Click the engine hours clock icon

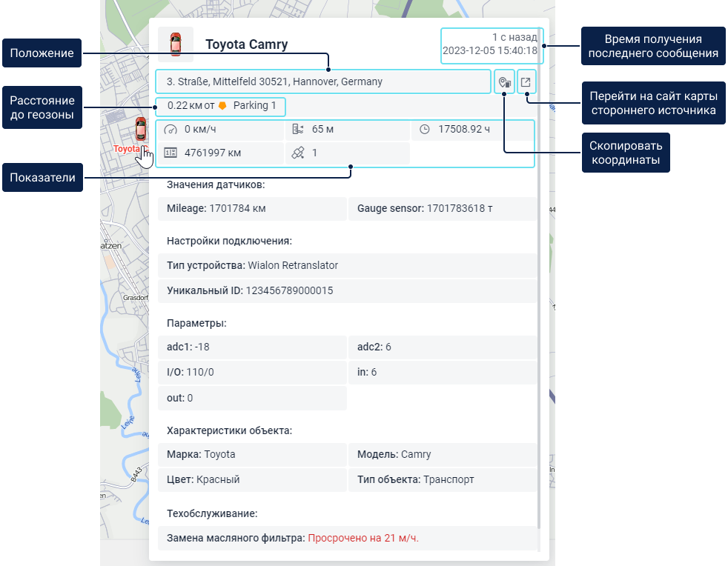click(x=424, y=130)
